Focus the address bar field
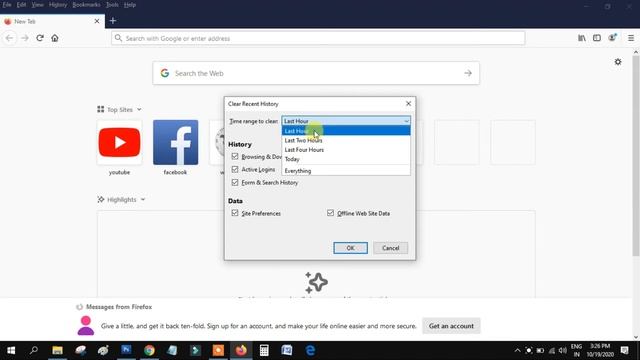 318,38
